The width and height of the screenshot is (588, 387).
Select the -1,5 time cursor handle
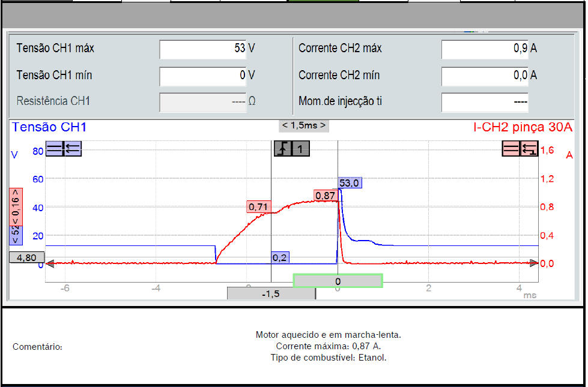(x=271, y=294)
